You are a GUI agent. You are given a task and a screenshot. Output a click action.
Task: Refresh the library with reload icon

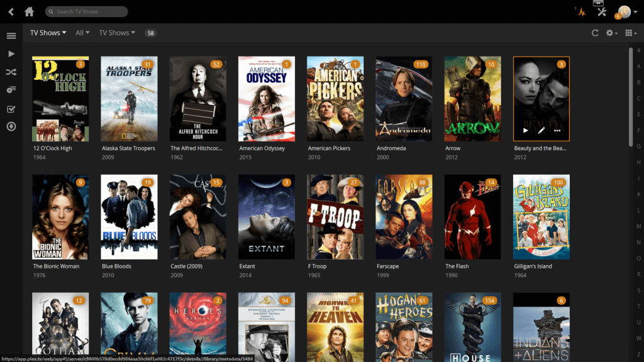pyautogui.click(x=595, y=33)
